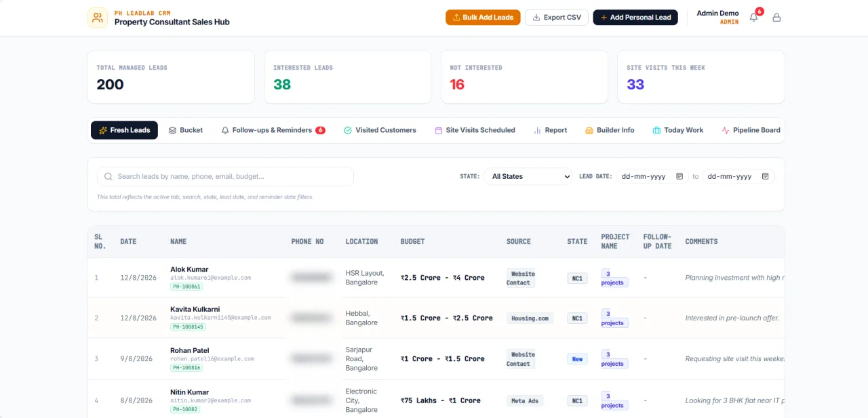
Task: Open the Admin Demo profile
Action: [x=717, y=17]
